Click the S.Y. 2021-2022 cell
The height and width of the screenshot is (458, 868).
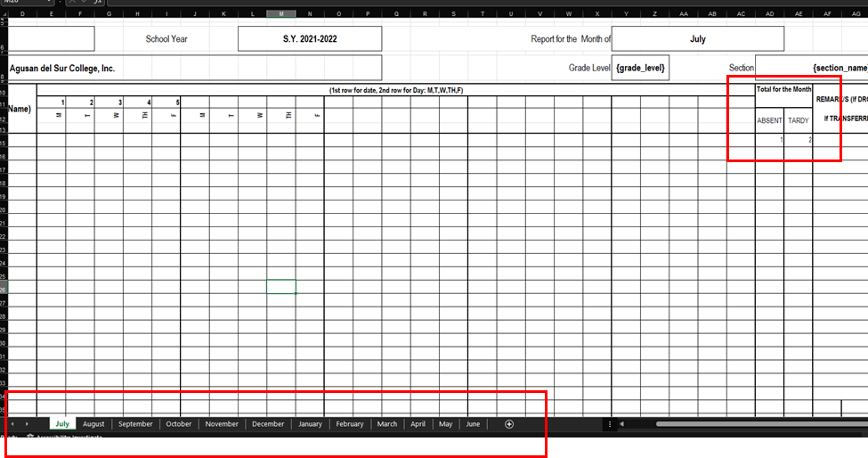[310, 39]
